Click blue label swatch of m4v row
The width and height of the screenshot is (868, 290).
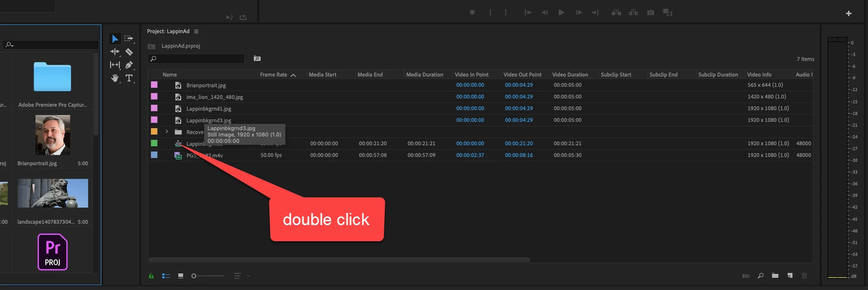pos(154,155)
